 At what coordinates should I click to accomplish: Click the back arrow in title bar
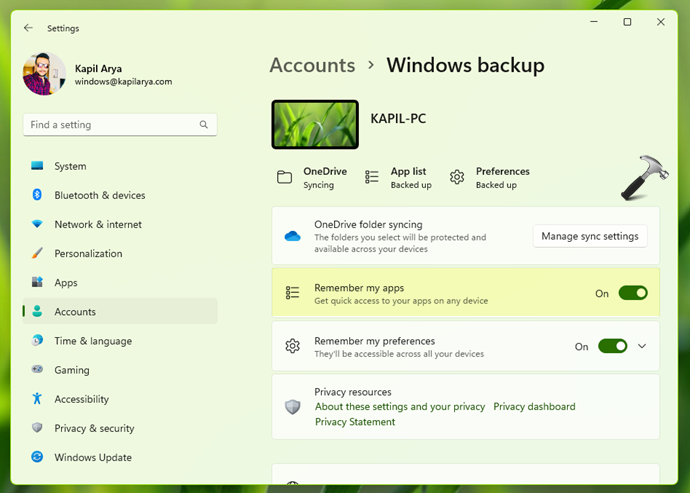coord(27,28)
